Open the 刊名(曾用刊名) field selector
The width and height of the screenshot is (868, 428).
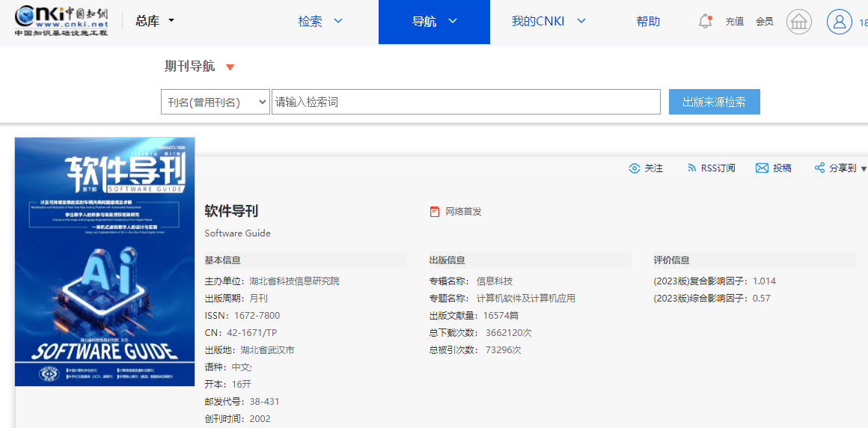216,102
